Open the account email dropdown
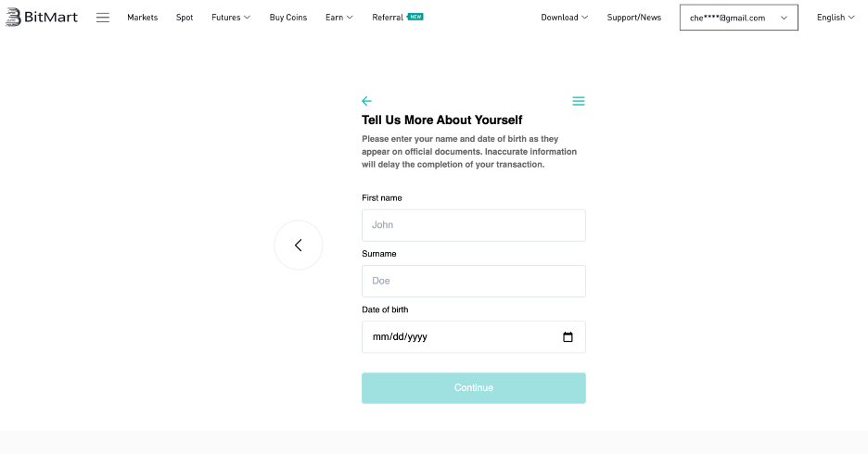Viewport: 868px width, 454px height. 738,18
